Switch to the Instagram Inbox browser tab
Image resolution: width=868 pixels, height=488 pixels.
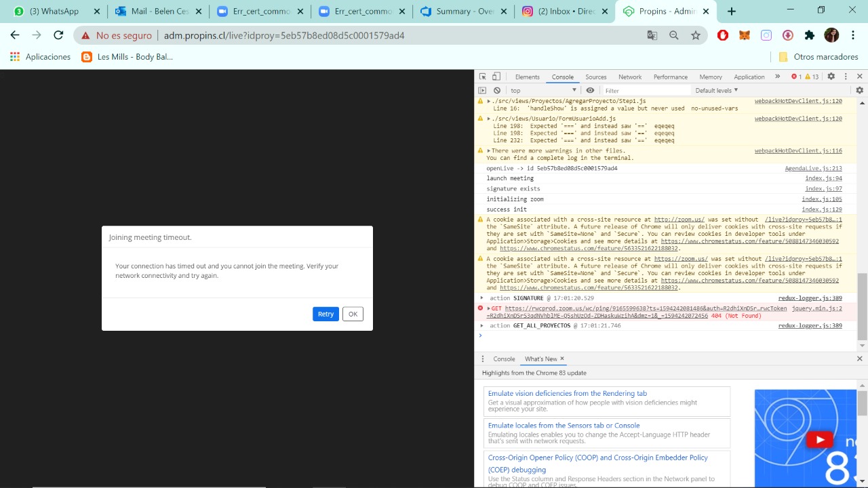tap(564, 12)
